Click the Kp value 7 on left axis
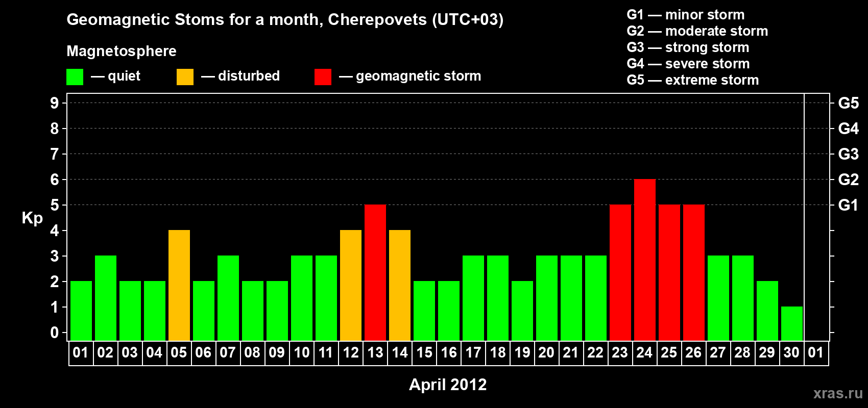 55,154
